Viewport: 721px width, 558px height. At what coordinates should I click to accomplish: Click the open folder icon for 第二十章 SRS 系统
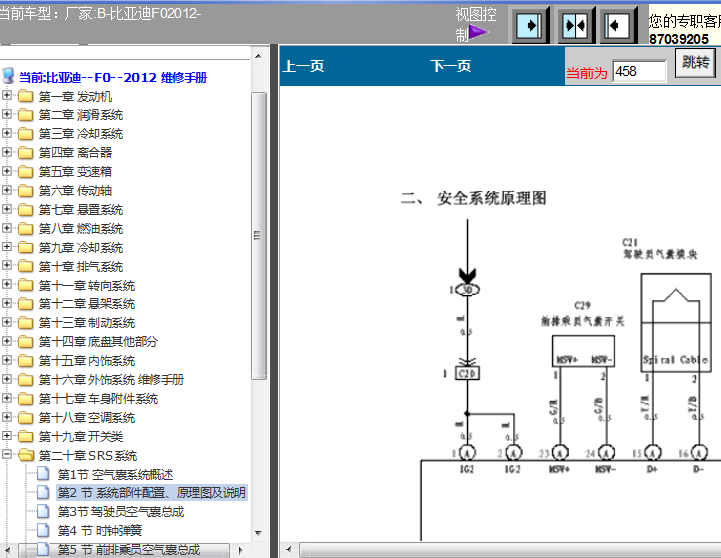[26, 455]
